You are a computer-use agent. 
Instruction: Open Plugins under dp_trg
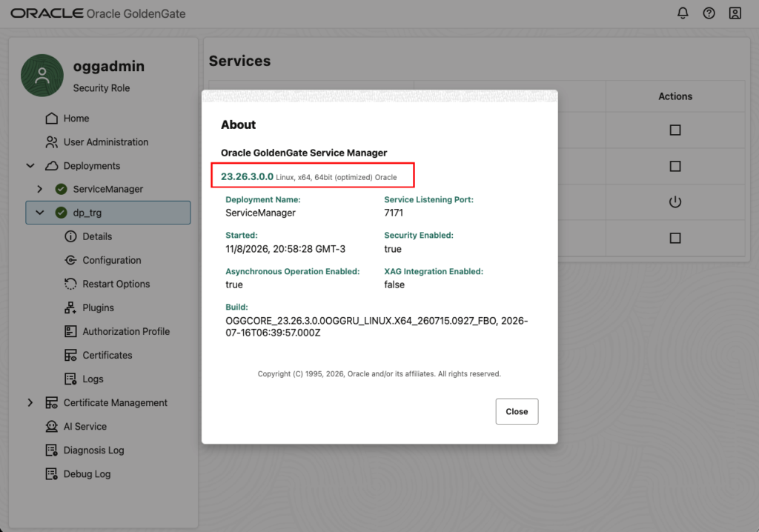click(x=99, y=307)
